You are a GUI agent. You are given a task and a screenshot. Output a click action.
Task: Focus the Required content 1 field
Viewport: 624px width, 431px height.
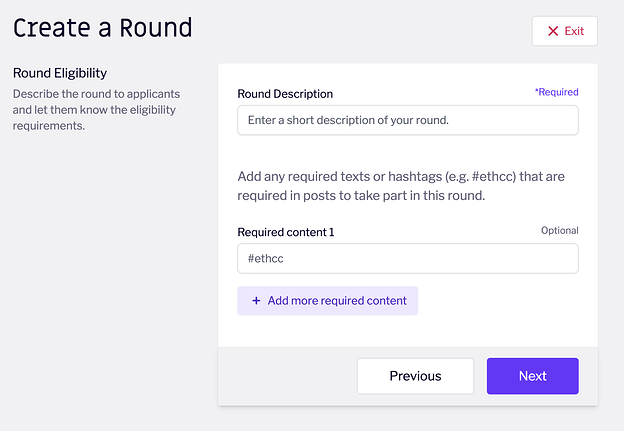(x=408, y=259)
